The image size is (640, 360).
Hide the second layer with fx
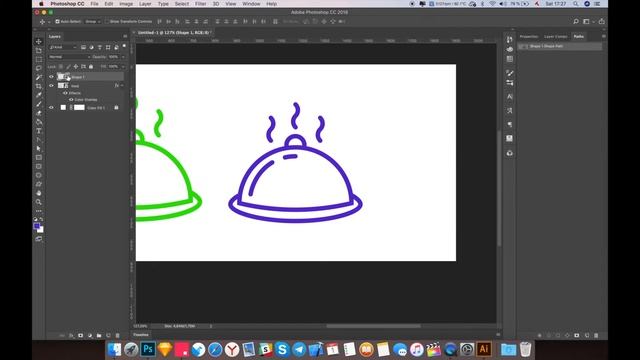(x=51, y=86)
